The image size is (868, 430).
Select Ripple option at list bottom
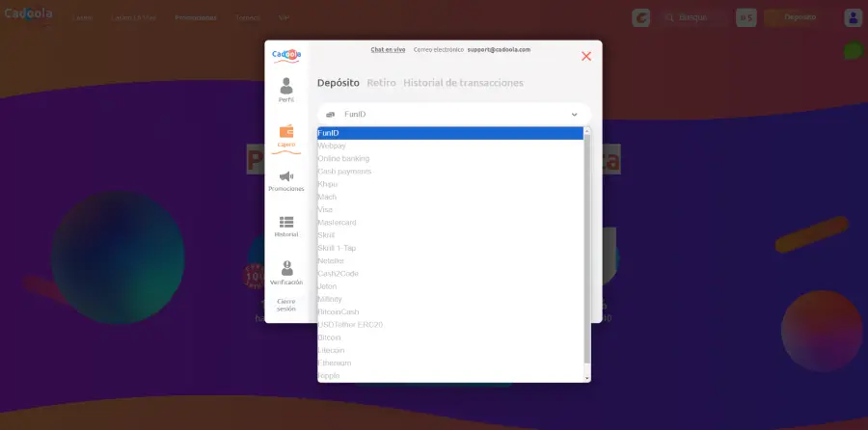tap(450, 376)
